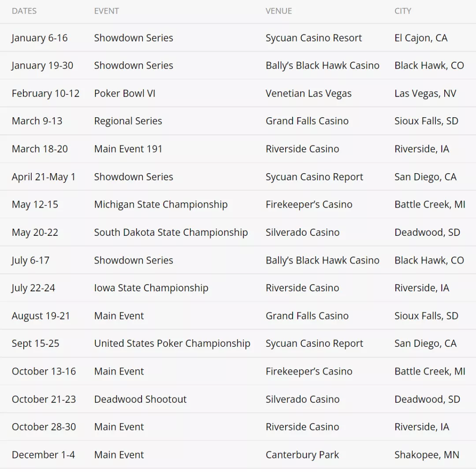Click the VENUE column header
The image size is (476, 472).
pyautogui.click(x=279, y=11)
